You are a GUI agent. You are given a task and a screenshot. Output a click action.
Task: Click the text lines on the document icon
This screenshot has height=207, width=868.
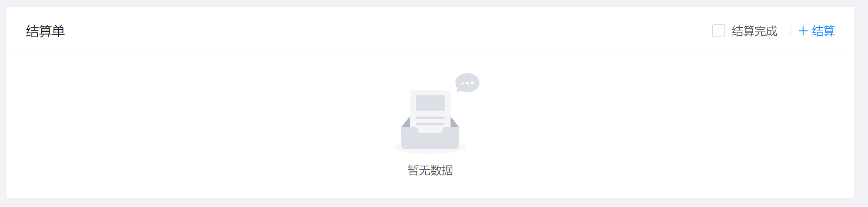coord(430,121)
